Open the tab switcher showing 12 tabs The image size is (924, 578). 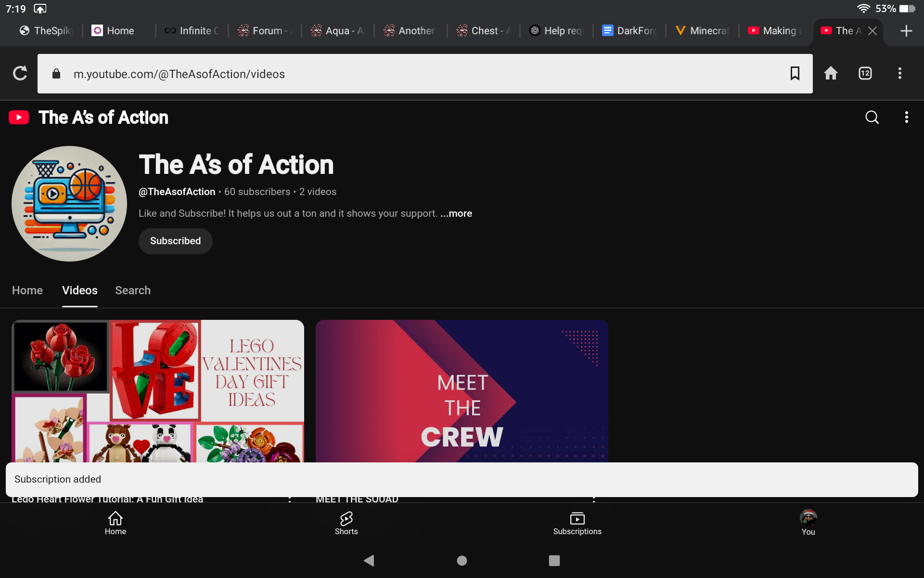pos(865,73)
